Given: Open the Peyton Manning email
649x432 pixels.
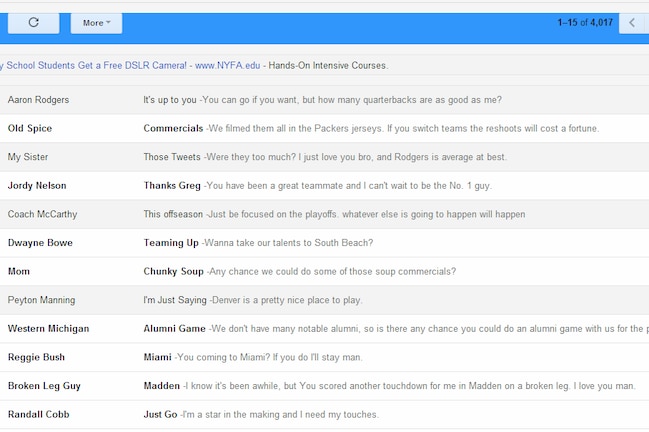Looking at the screenshot, I should [x=324, y=300].
